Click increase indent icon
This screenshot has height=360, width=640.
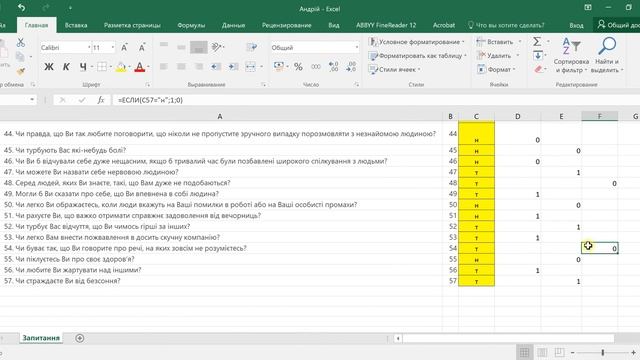coord(233,67)
